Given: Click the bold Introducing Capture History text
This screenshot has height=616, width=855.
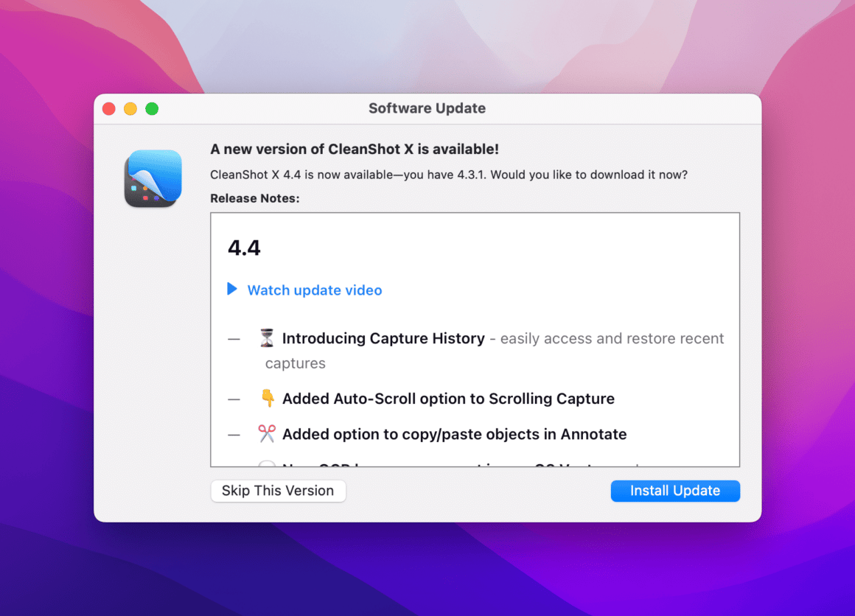Looking at the screenshot, I should [383, 337].
